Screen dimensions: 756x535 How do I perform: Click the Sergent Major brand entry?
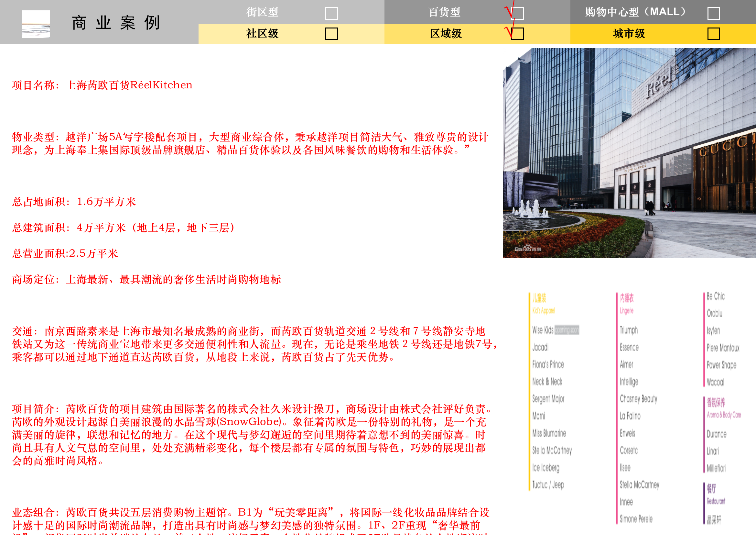click(x=548, y=399)
